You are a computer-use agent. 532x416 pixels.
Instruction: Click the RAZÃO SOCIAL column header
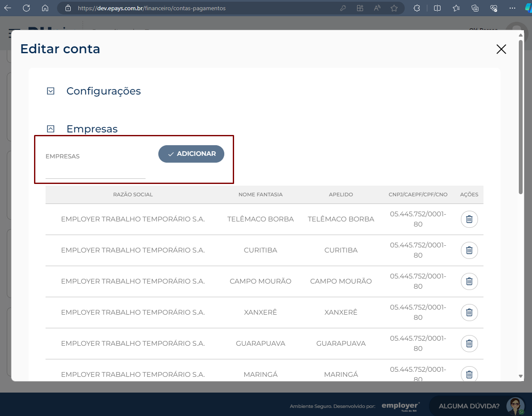pyautogui.click(x=133, y=195)
